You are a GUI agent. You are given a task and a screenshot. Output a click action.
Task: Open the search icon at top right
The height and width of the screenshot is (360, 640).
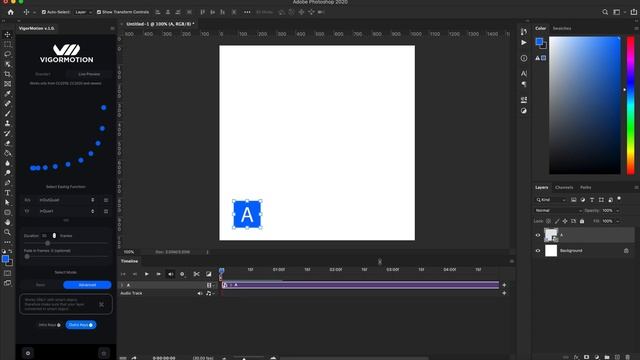[x=605, y=12]
